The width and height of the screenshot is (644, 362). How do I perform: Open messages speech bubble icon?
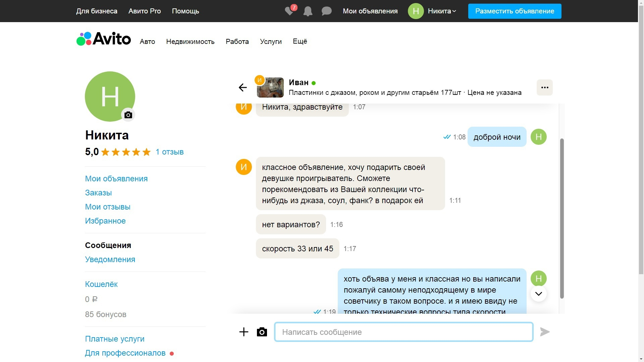tap(326, 11)
